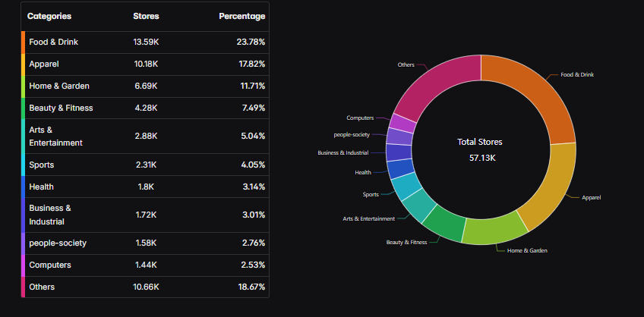Click the Apparel row in table
This screenshot has height=317, width=644.
[146, 64]
